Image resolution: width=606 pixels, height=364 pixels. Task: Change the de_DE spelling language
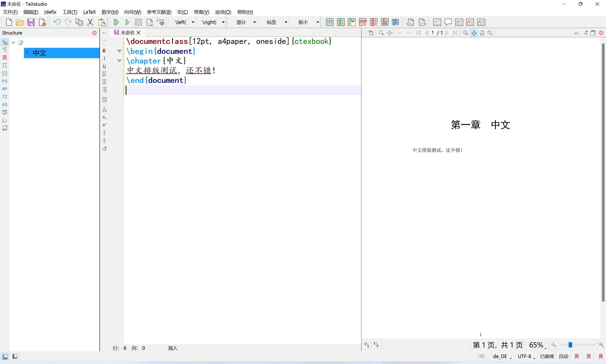pyautogui.click(x=502, y=356)
